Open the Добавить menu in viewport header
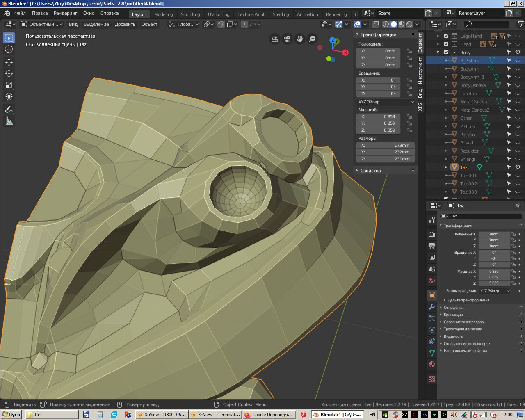525x420 pixels. click(125, 24)
